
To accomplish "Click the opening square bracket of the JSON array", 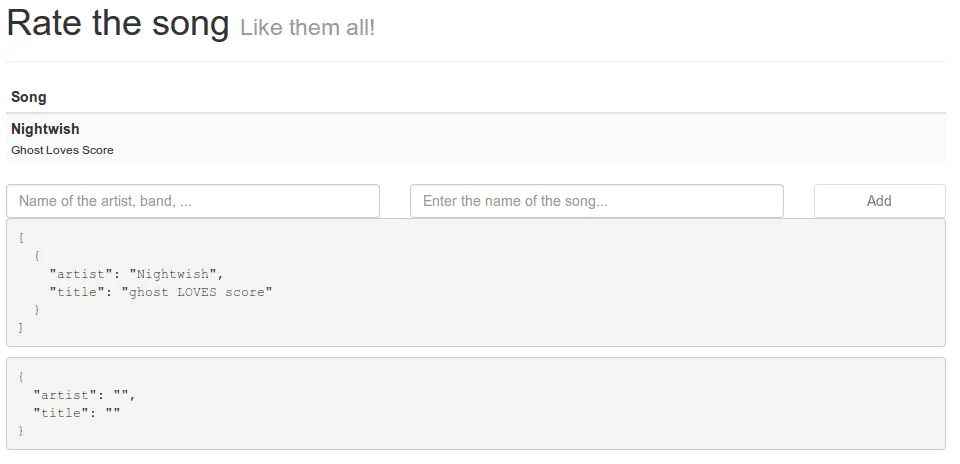I will (x=21, y=238).
